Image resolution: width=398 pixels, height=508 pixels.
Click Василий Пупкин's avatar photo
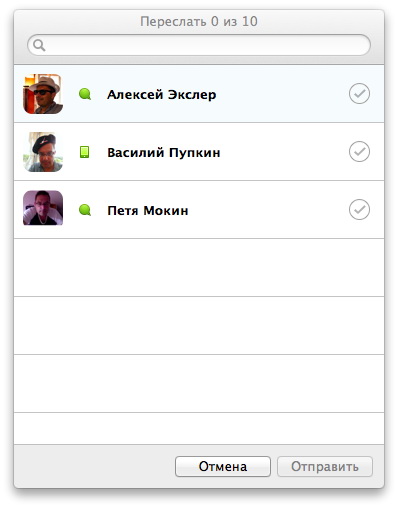pyautogui.click(x=43, y=152)
